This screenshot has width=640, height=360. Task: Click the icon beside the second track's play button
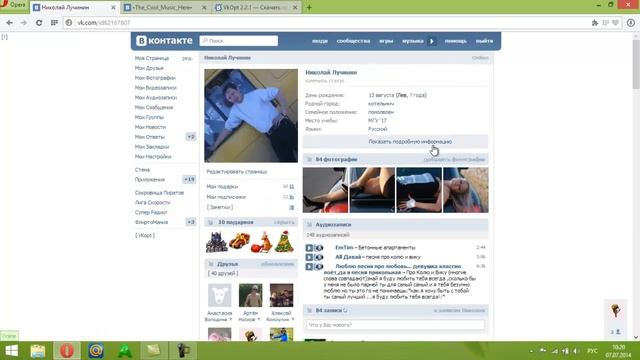[x=319, y=257]
